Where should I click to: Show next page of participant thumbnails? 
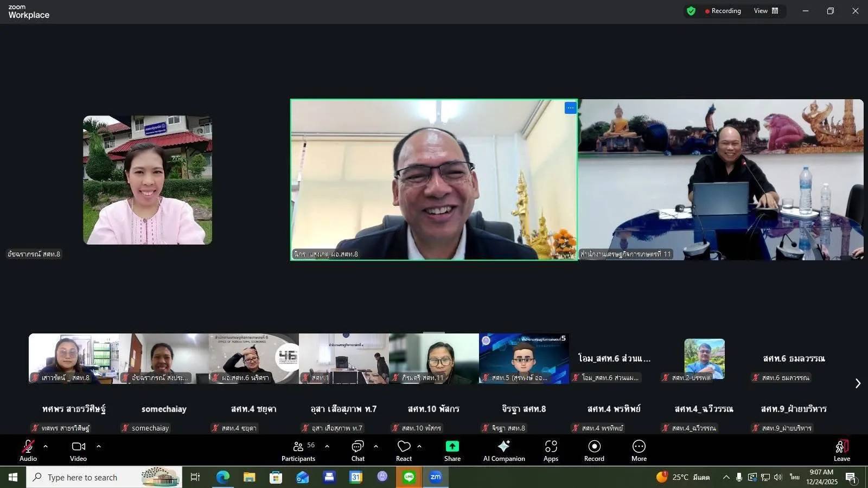(x=858, y=383)
